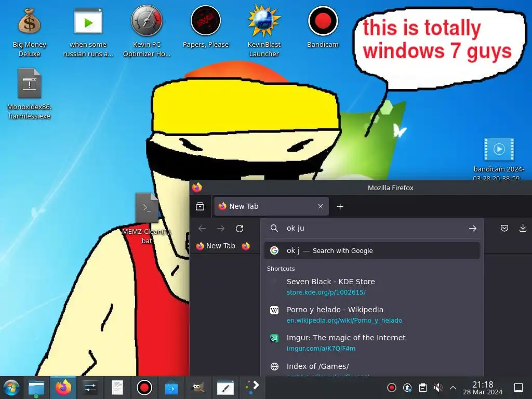The height and width of the screenshot is (399, 532).
Task: Click the address bar containing 'ok ju'
Action: [371, 229]
